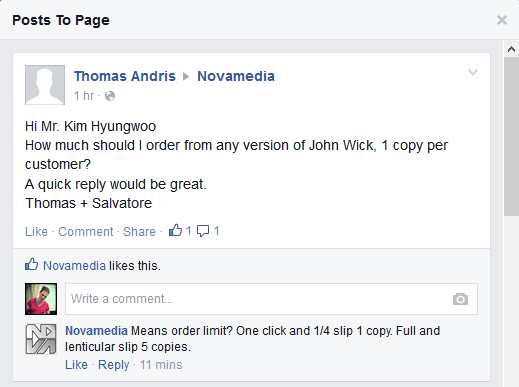The width and height of the screenshot is (519, 387).
Task: Click thumbs-up icon beside likes this
Action: click(x=32, y=265)
